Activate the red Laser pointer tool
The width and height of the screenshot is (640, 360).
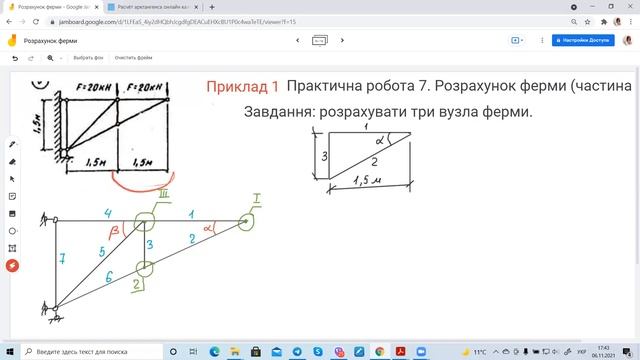[x=12, y=266]
